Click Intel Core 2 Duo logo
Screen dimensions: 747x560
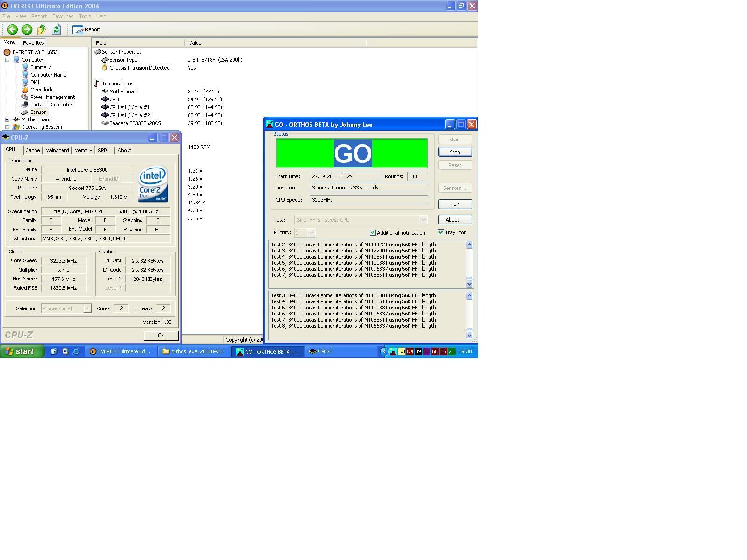[x=153, y=184]
